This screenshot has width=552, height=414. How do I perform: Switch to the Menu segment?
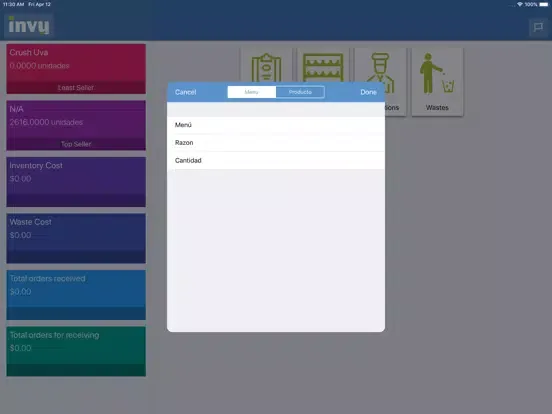click(x=252, y=92)
